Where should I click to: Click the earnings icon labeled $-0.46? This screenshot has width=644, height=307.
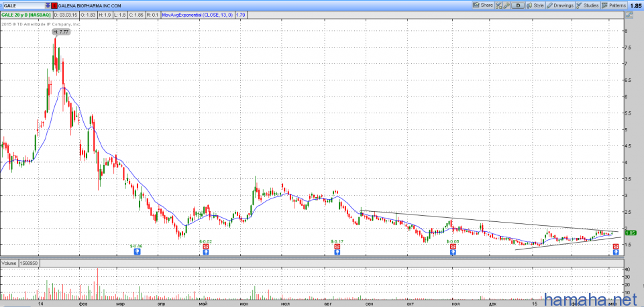coord(137,252)
